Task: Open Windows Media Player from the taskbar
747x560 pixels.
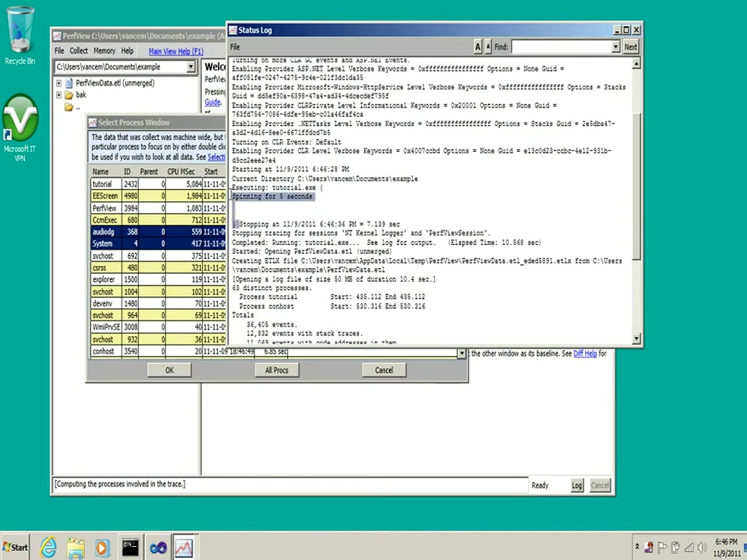Action: click(x=102, y=547)
